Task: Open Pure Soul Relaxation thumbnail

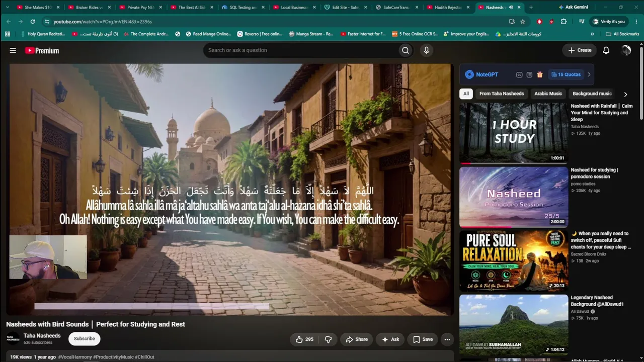Action: [514, 260]
